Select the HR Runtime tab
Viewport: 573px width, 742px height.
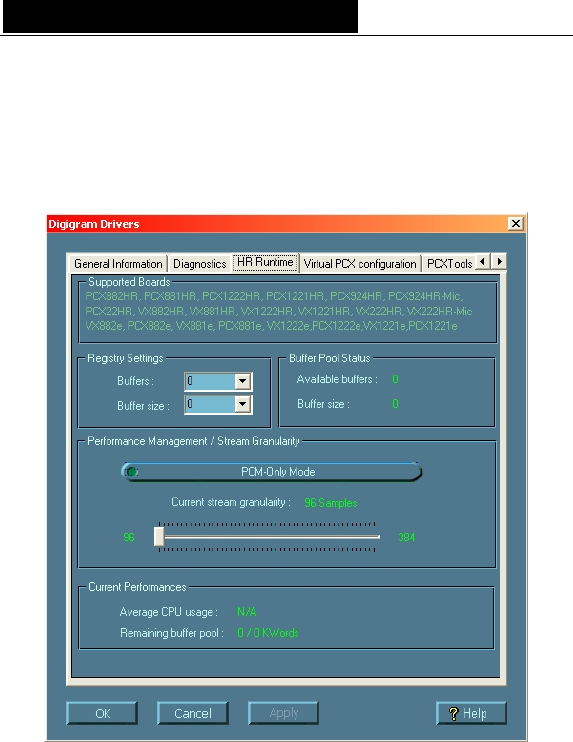click(265, 262)
